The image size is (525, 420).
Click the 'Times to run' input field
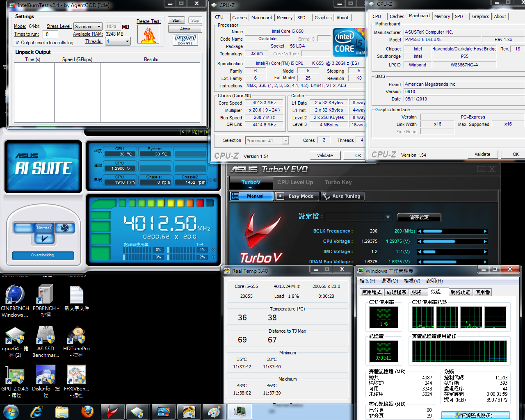50,34
